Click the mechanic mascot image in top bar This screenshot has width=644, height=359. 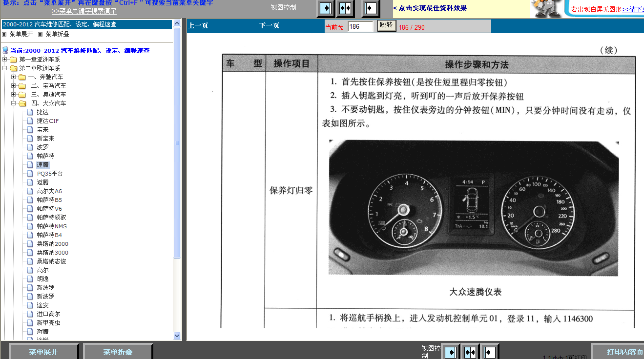[x=546, y=9]
